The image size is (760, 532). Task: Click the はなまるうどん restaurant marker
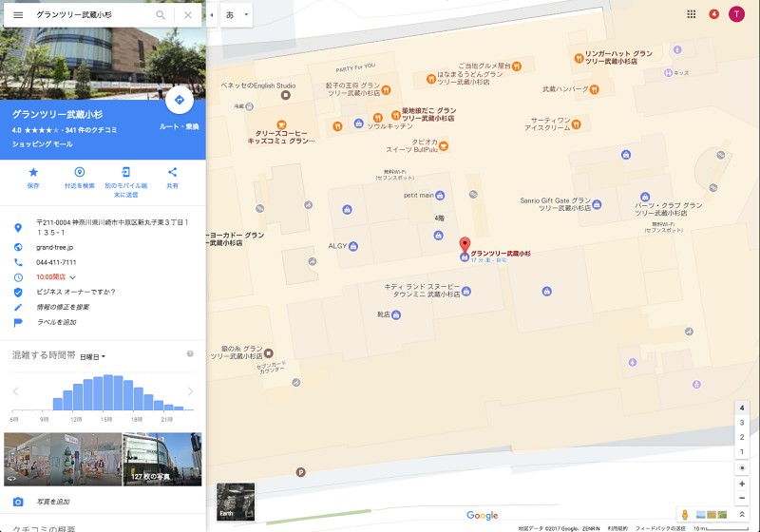(431, 79)
